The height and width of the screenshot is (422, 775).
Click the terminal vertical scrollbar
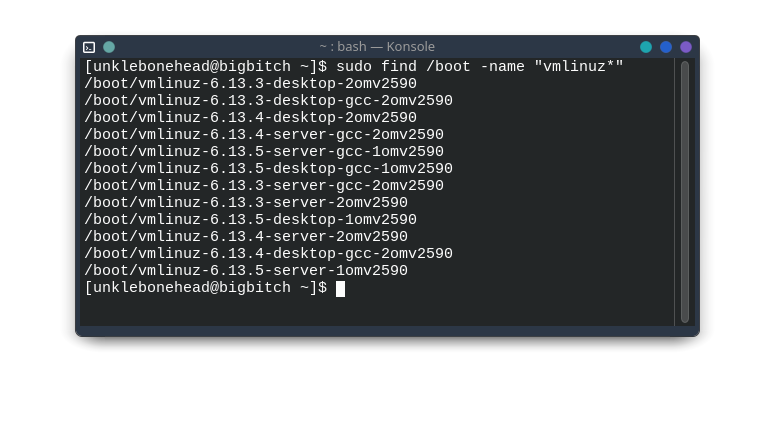coord(685,192)
